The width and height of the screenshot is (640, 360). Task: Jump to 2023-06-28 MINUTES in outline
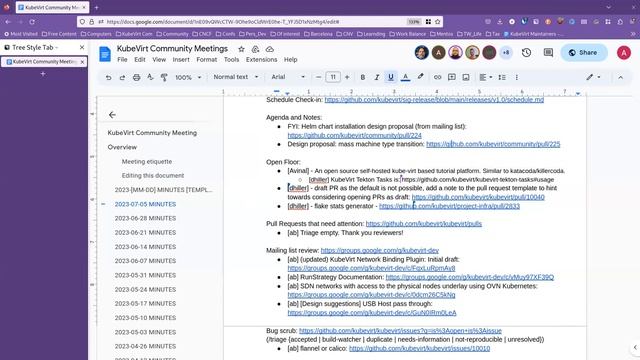(145, 218)
